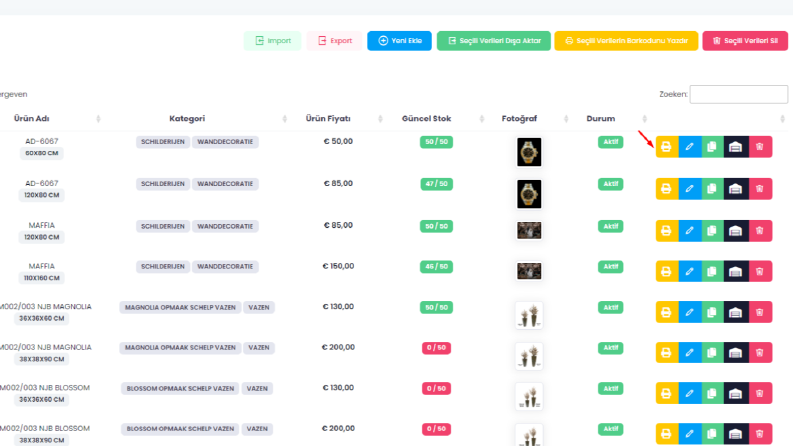This screenshot has height=446, width=793.
Task: Open watch photo of AD-6067 60X80 CM
Action: click(529, 152)
